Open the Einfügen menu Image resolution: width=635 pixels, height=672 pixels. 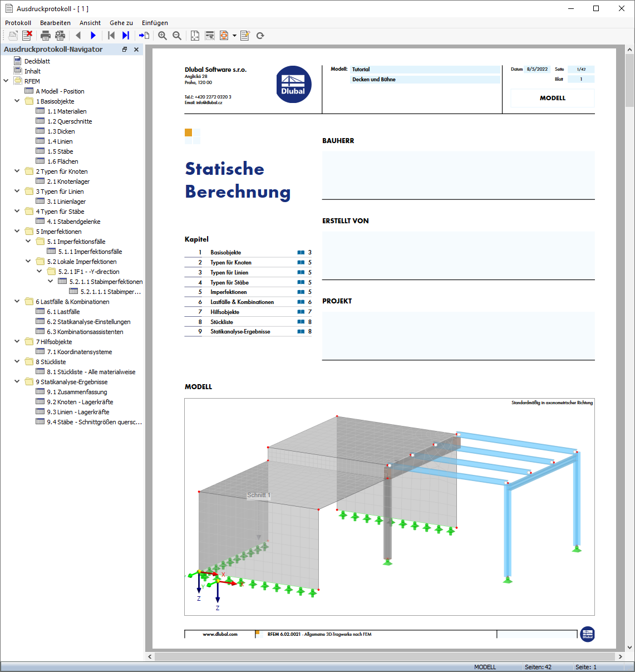pos(155,23)
